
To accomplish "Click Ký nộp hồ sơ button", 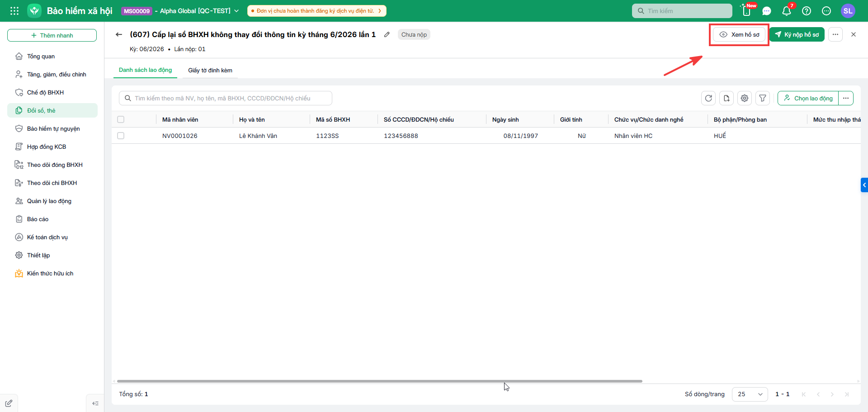I will tap(797, 34).
